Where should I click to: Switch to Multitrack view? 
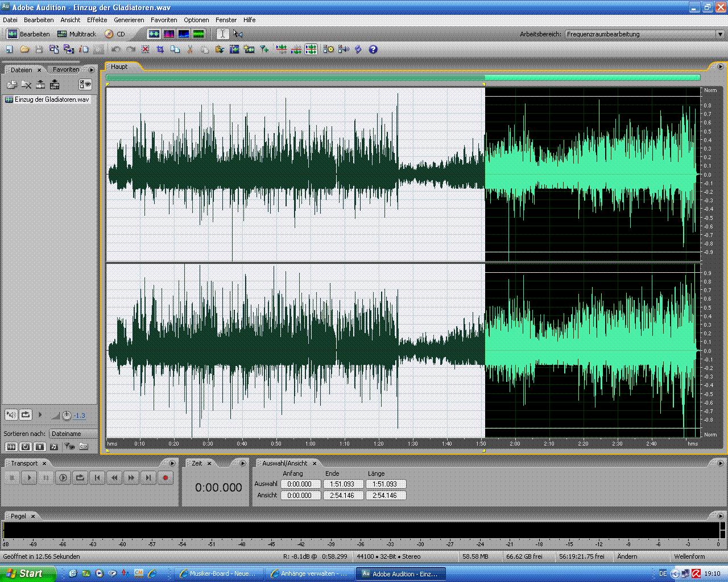77,34
